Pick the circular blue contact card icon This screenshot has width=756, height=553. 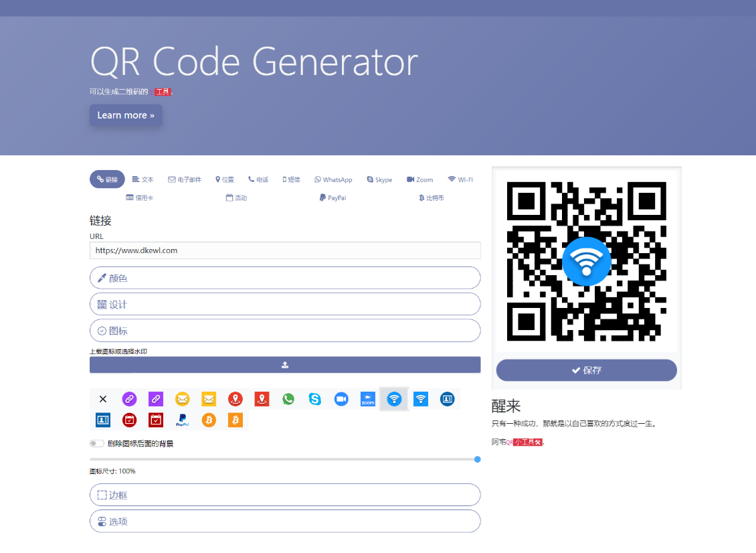click(x=448, y=399)
